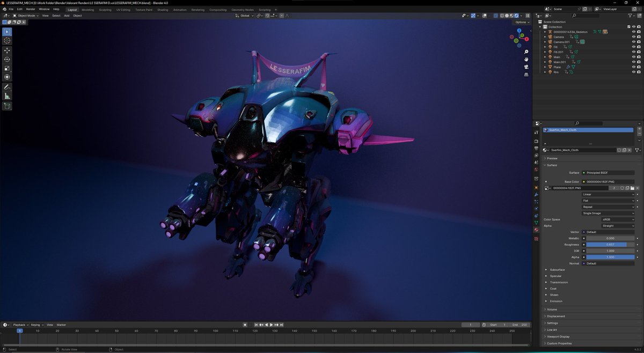Select the Sserfim_Mech_Cloth material slot

588,130
